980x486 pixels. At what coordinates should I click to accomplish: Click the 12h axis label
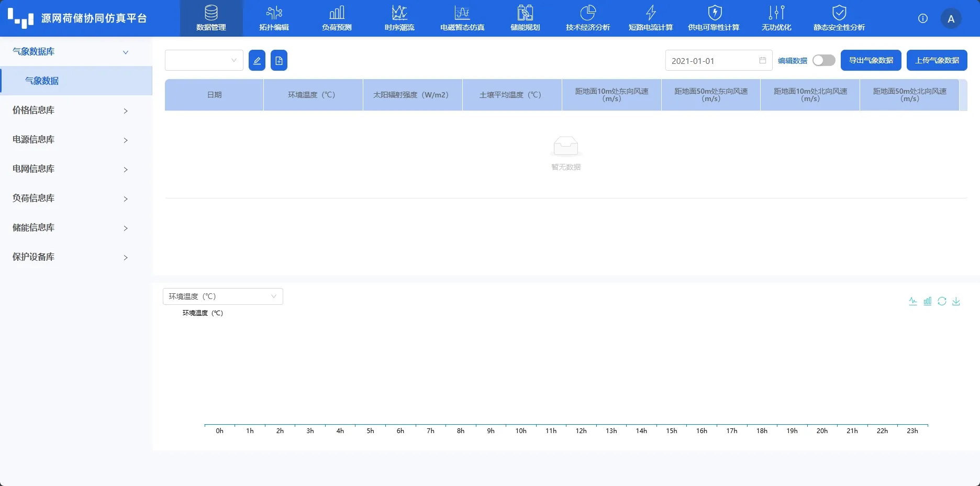pos(581,431)
